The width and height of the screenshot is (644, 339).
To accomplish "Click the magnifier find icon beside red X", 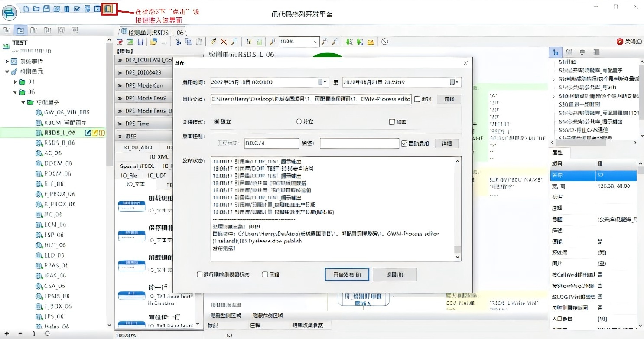I will (234, 42).
